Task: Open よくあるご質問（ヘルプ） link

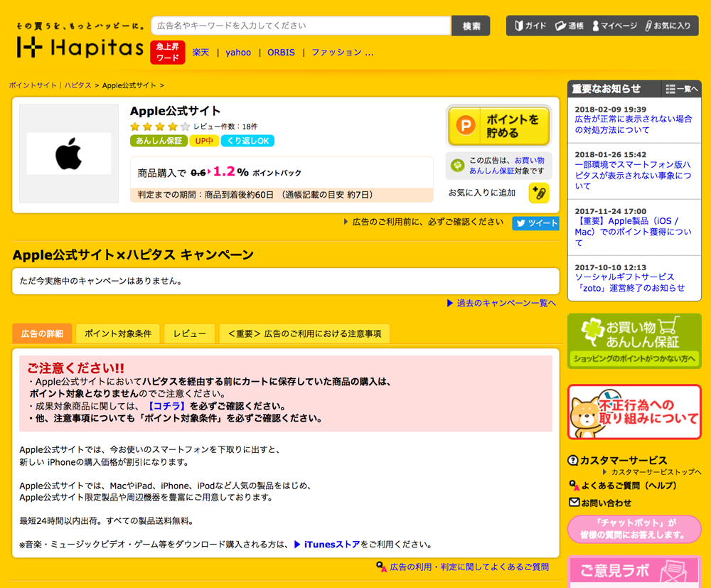Action: [x=623, y=486]
